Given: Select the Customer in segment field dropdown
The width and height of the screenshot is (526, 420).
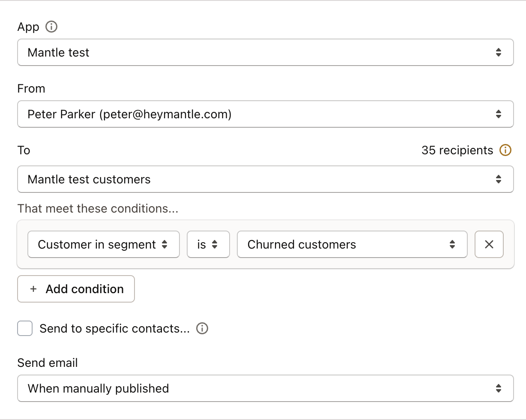Looking at the screenshot, I should [103, 244].
